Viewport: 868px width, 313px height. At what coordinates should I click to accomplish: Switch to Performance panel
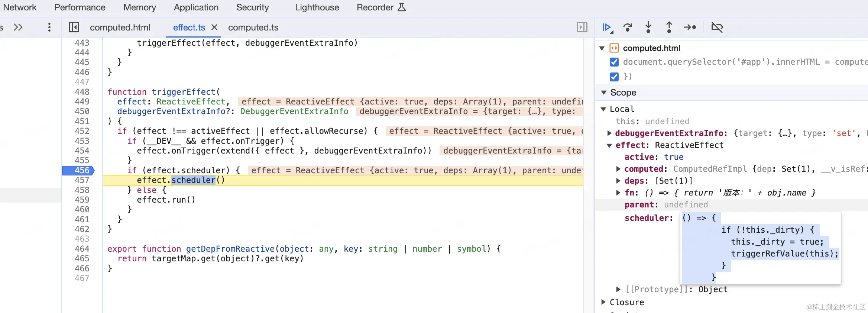80,7
